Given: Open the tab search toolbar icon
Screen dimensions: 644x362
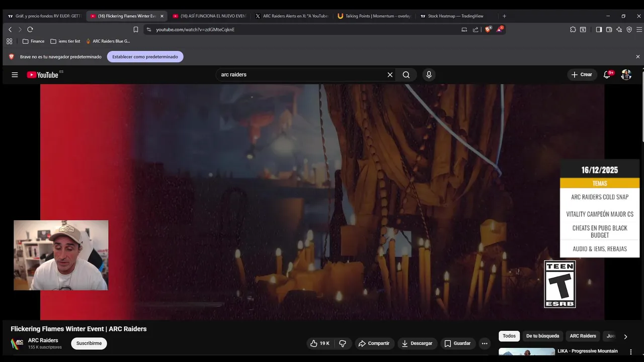Looking at the screenshot, I should click(x=583, y=30).
